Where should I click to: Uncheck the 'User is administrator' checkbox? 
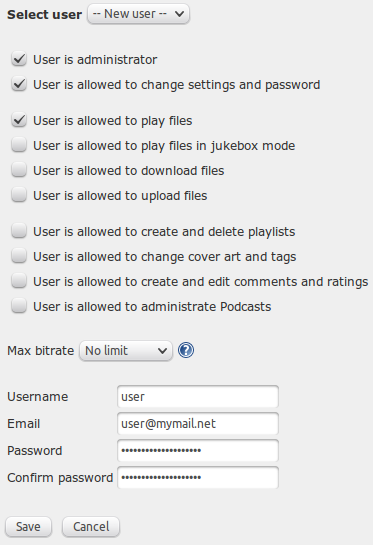tap(19, 59)
